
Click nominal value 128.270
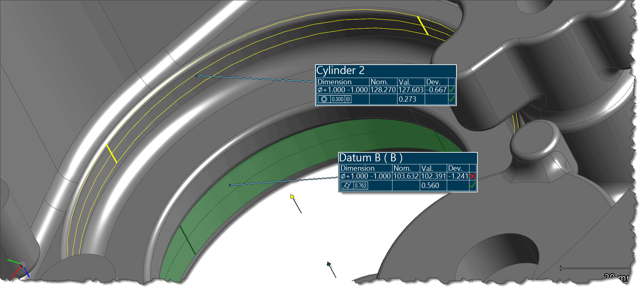coord(383,90)
